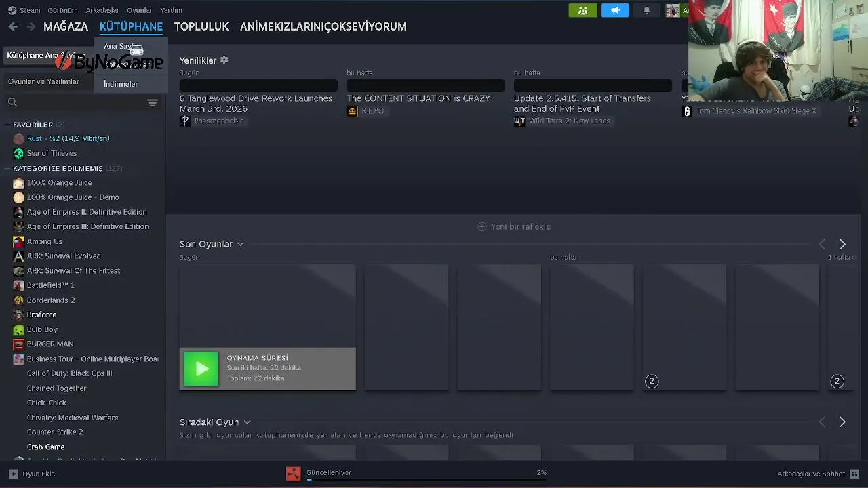Open the Oyunlar menu
Screen dimensions: 868x488
pyautogui.click(x=140, y=10)
